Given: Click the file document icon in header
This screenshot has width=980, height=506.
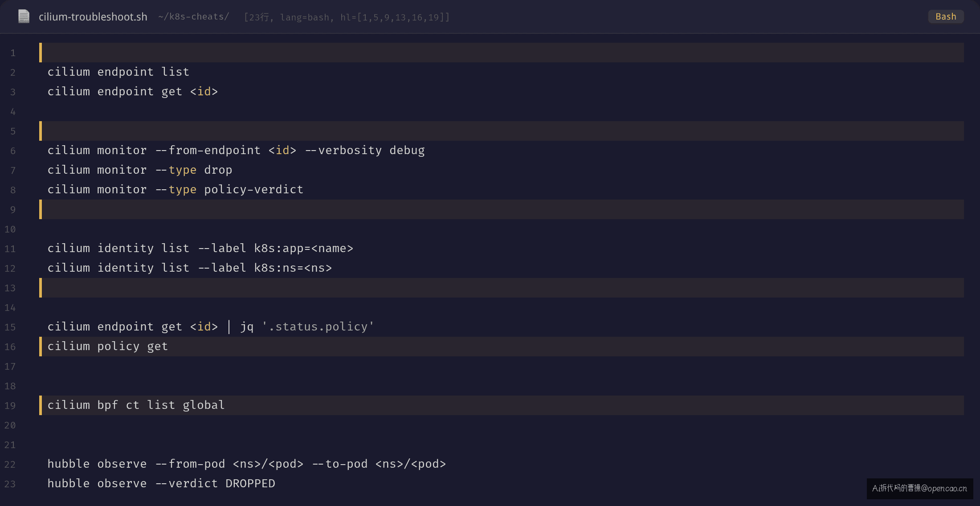Looking at the screenshot, I should [x=24, y=16].
